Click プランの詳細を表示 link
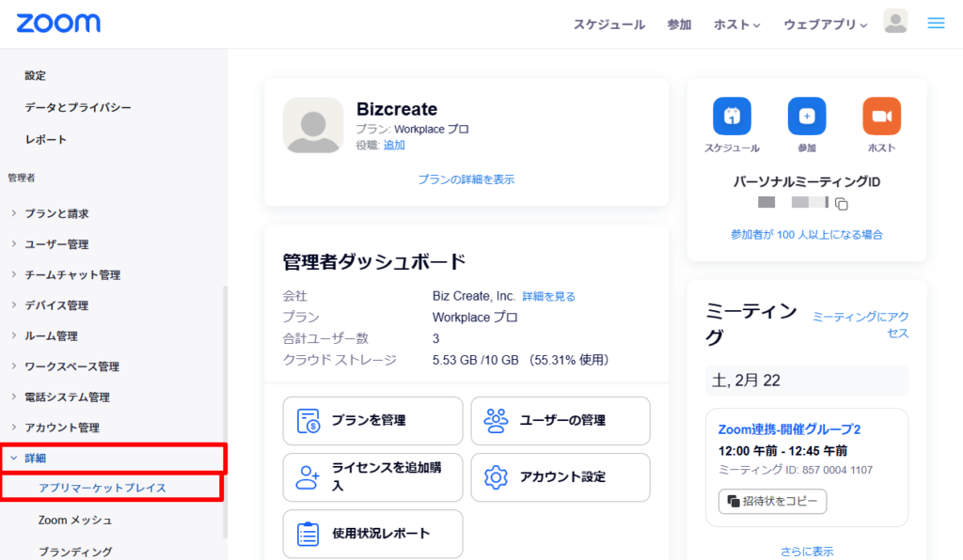 pyautogui.click(x=466, y=179)
